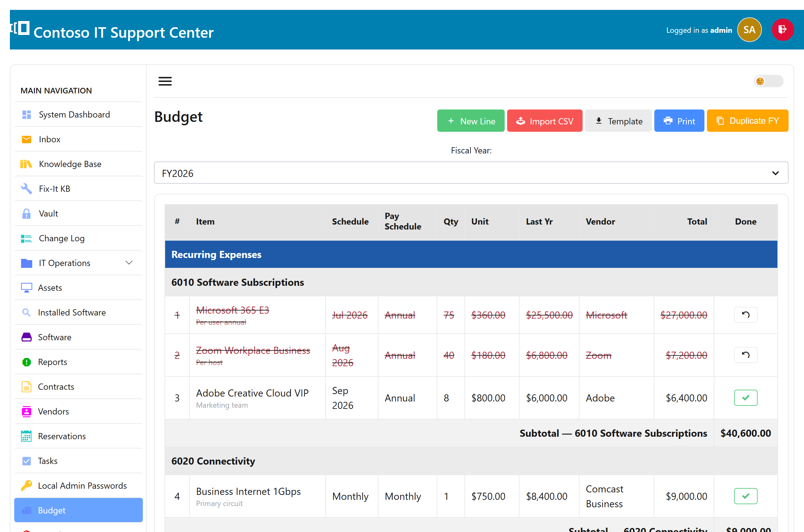Image resolution: width=804 pixels, height=532 pixels.
Task: Open Vendors menu item
Action: [78, 412]
